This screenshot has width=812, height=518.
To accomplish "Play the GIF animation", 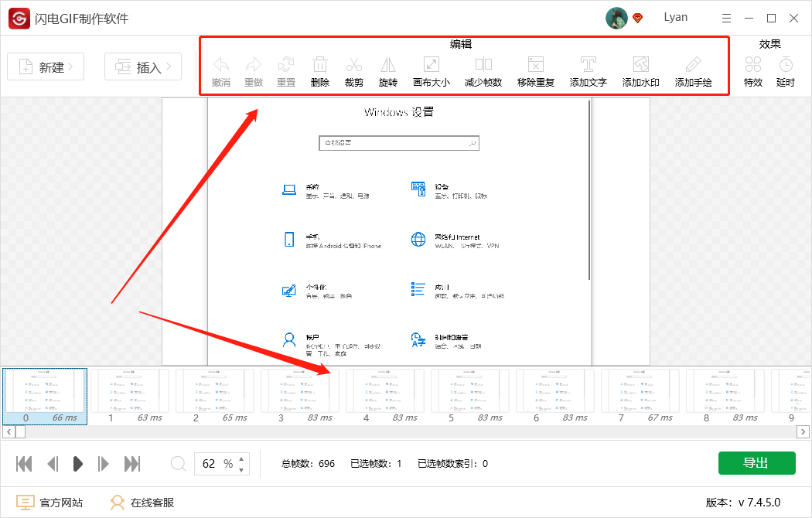I will tap(77, 464).
